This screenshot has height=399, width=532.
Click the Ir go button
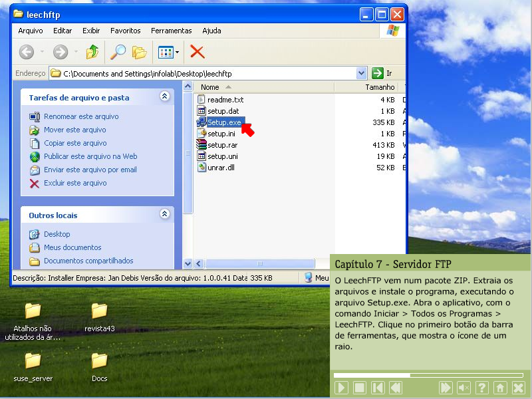pos(382,73)
